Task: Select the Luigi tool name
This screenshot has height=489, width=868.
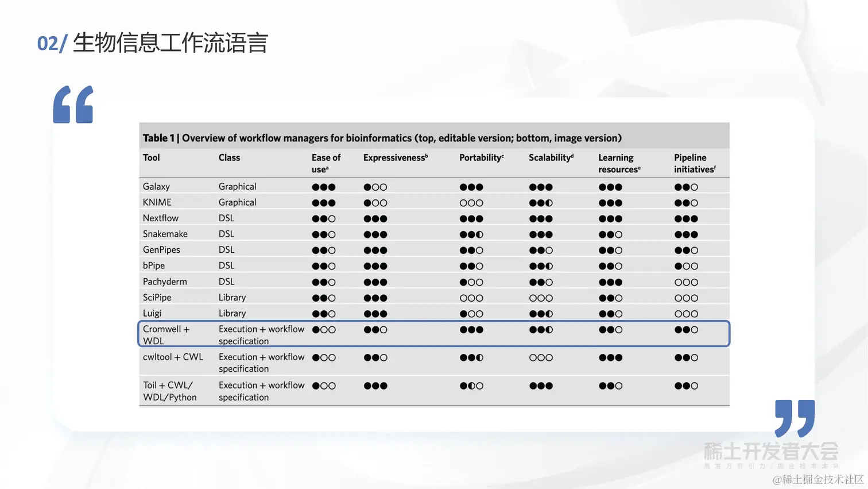Action: point(152,313)
